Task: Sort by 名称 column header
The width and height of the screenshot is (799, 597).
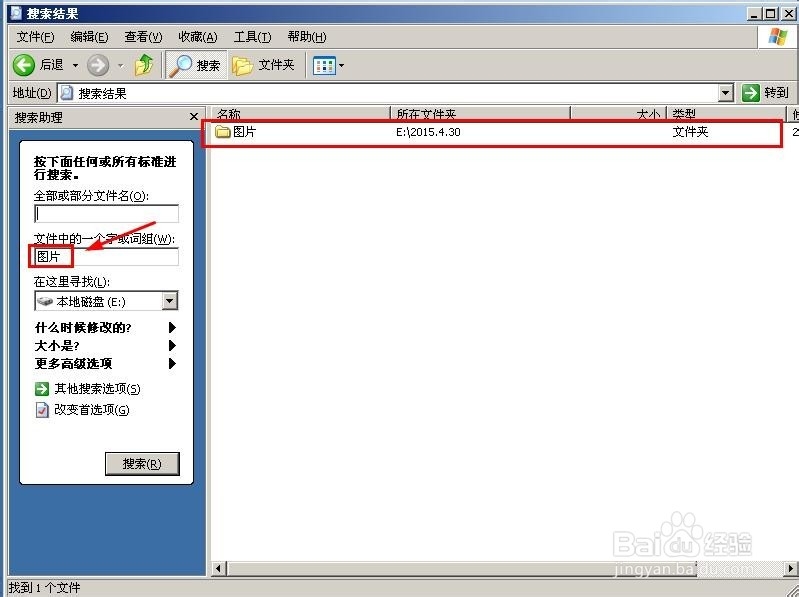Action: pyautogui.click(x=300, y=114)
